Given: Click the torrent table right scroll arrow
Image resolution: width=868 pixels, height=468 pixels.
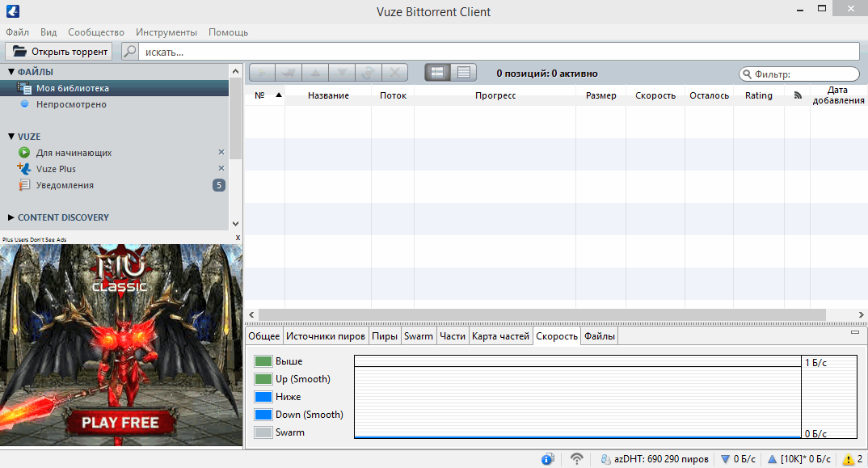Looking at the screenshot, I should pos(862,314).
